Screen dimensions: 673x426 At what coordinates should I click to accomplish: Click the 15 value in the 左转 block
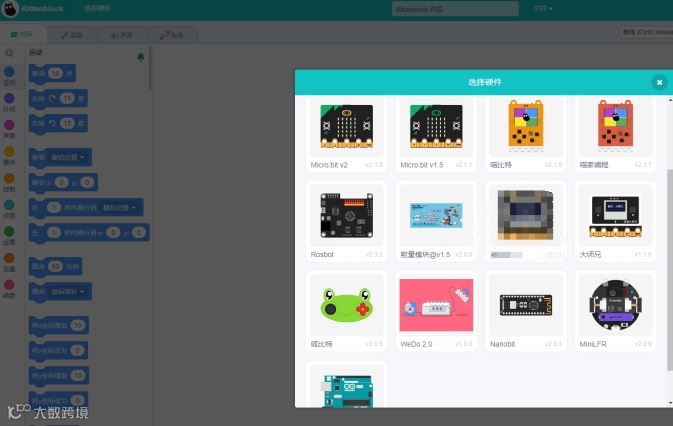67,124
